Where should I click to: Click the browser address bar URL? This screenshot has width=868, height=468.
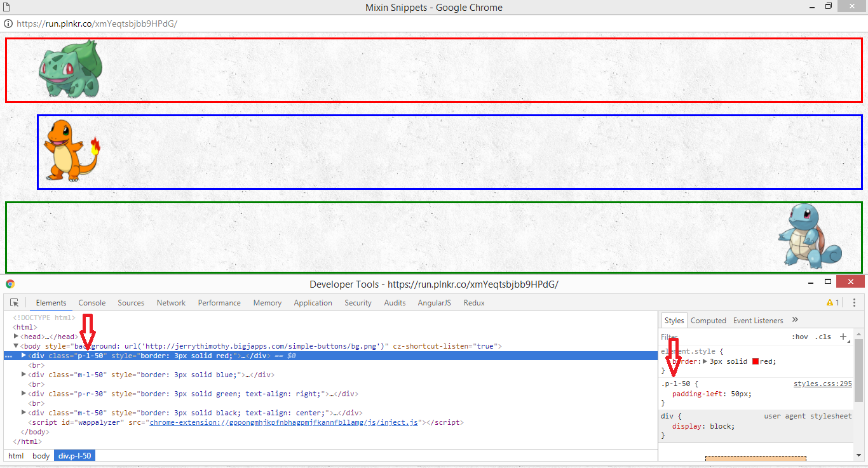pyautogui.click(x=97, y=23)
